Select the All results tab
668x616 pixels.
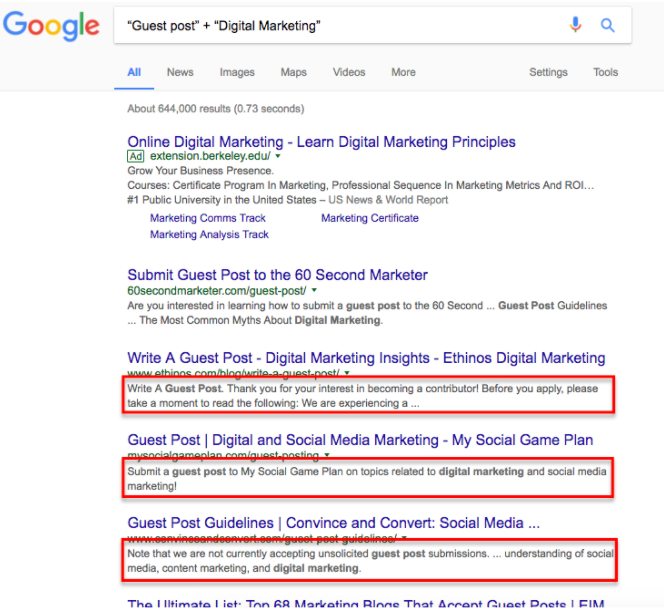[x=134, y=72]
